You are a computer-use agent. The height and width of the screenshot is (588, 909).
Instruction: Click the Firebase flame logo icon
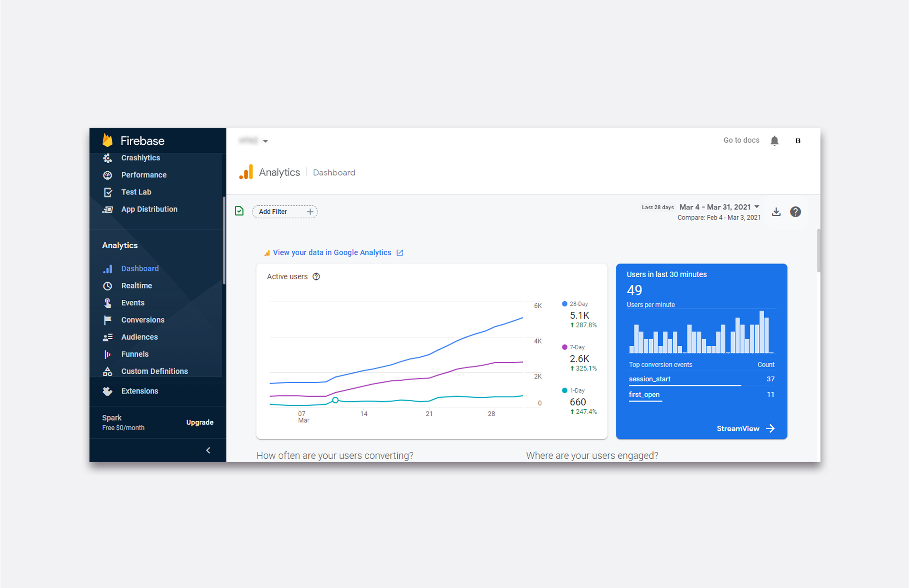coord(108,140)
